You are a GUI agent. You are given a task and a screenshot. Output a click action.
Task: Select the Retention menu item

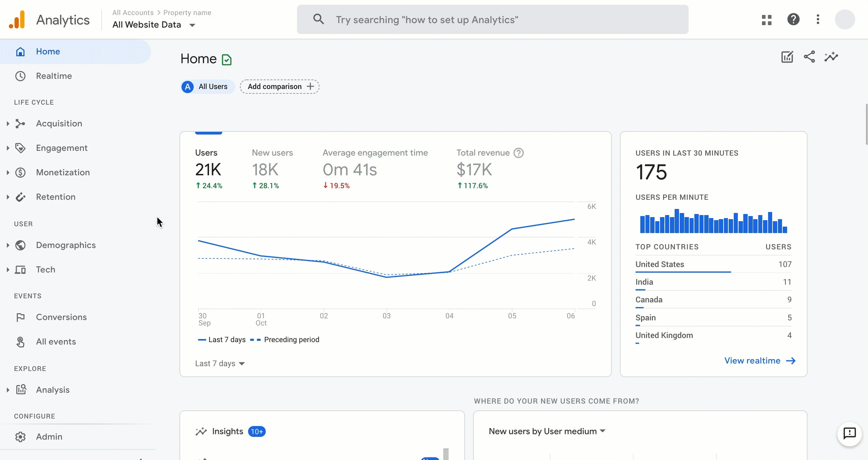[56, 197]
